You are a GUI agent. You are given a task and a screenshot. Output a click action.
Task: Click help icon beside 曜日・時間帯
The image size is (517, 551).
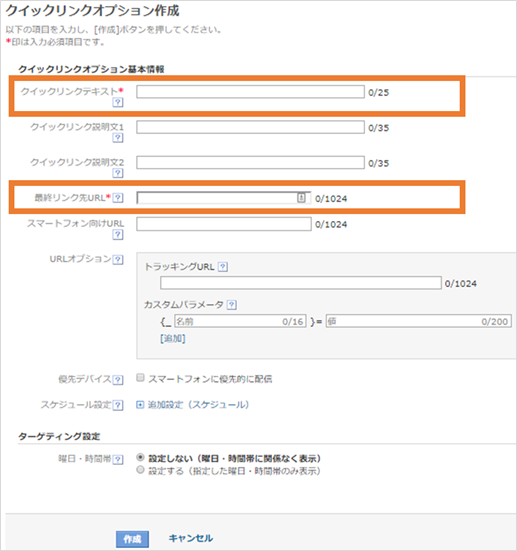118,459
